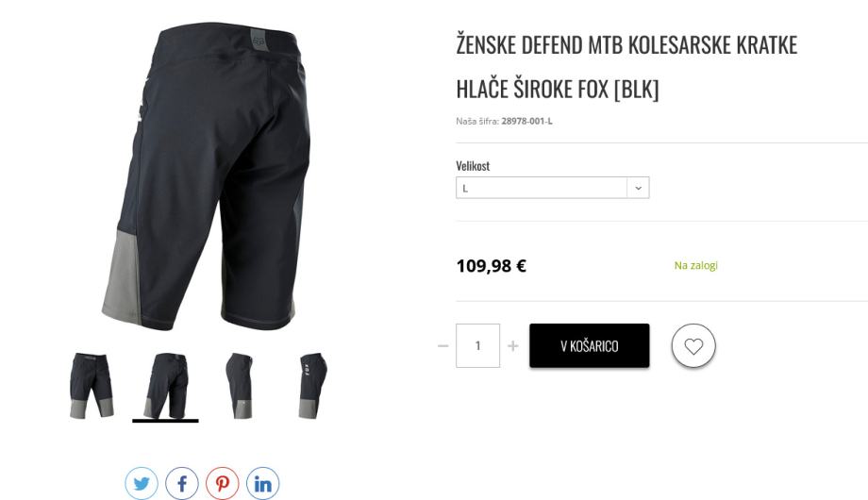Decrease quantity with minus sign
Image resolution: width=868 pixels, height=500 pixels.
click(x=442, y=346)
